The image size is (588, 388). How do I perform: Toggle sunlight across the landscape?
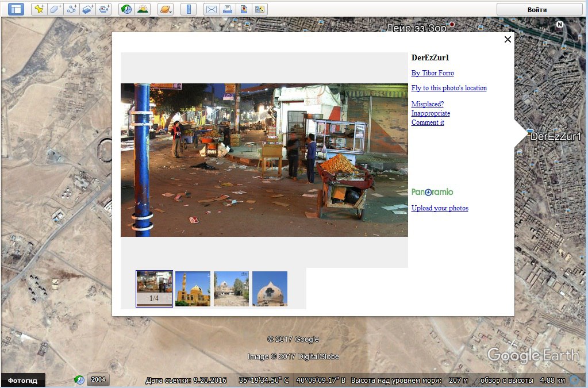click(143, 9)
